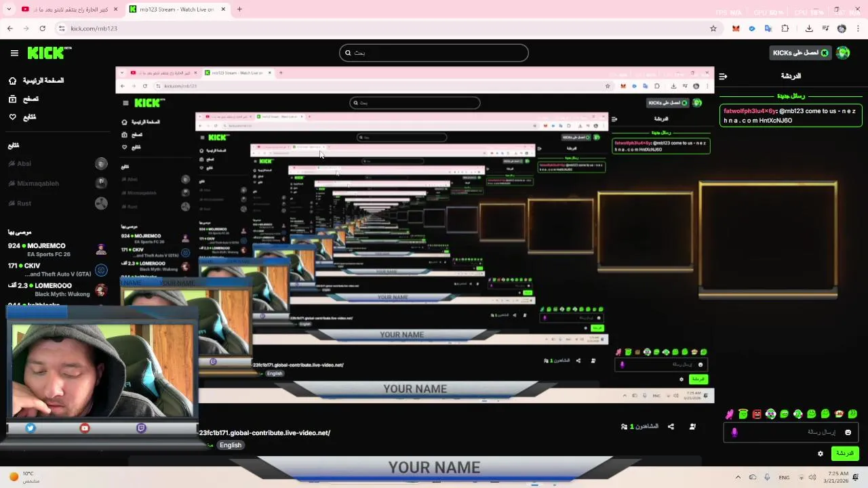Viewport: 868px width, 488px height.
Task: Bookmark this page with the star
Action: click(713, 28)
